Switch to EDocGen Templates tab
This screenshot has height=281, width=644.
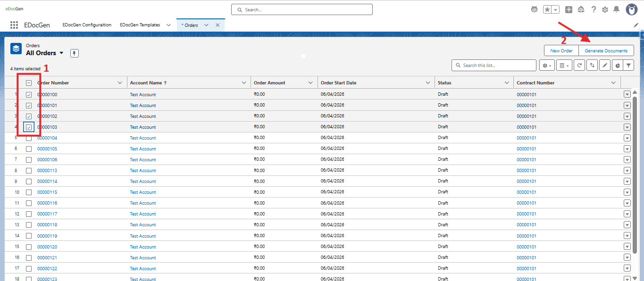140,25
